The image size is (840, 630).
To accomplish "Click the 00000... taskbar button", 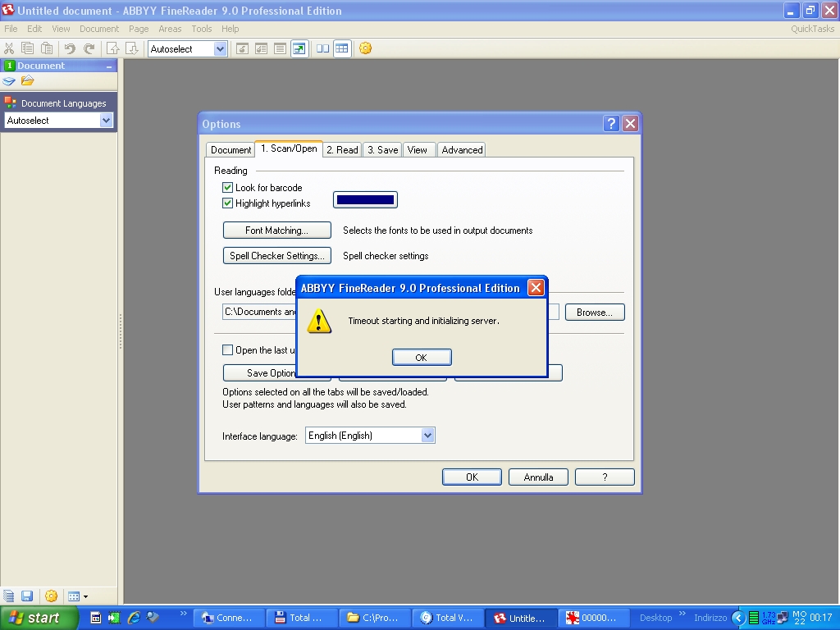I will pyautogui.click(x=594, y=618).
